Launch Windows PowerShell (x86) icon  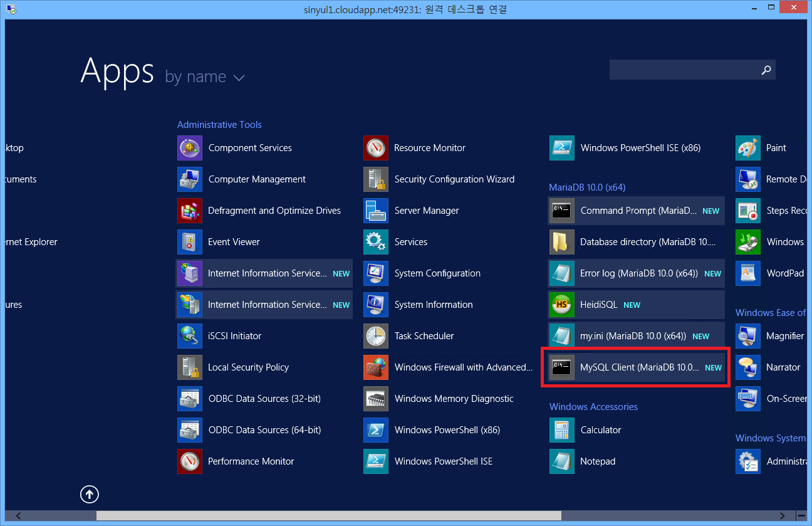pyautogui.click(x=376, y=430)
